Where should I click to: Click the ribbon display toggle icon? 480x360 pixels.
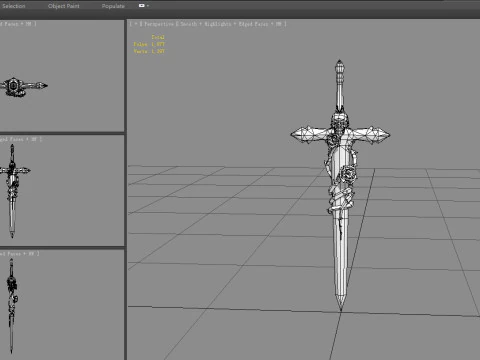(142, 6)
